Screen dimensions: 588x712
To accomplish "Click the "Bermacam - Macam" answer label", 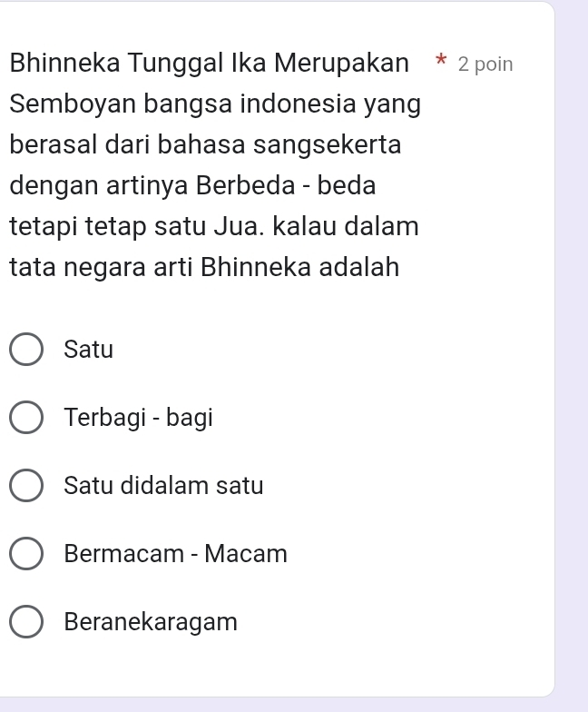I will coord(176,553).
